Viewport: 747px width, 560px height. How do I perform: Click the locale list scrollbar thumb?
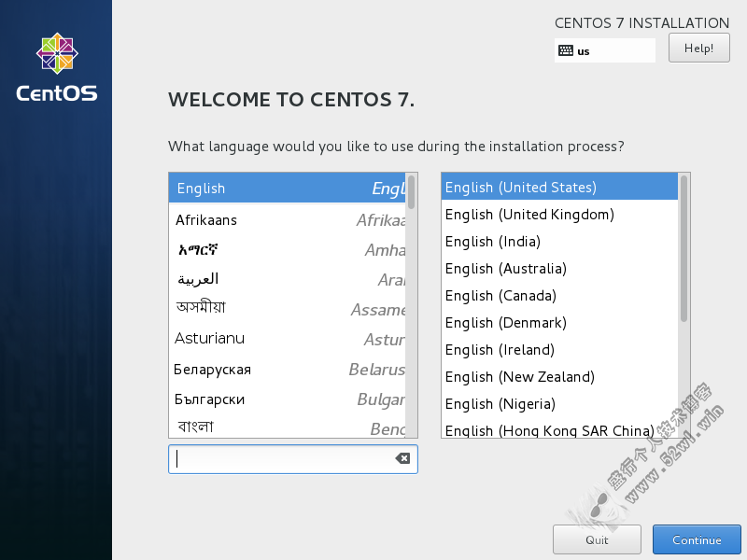point(684,248)
